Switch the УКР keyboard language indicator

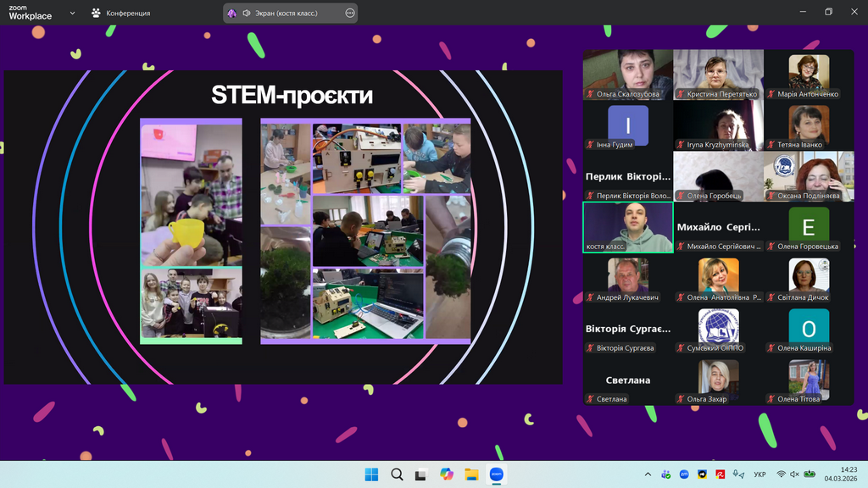click(760, 474)
